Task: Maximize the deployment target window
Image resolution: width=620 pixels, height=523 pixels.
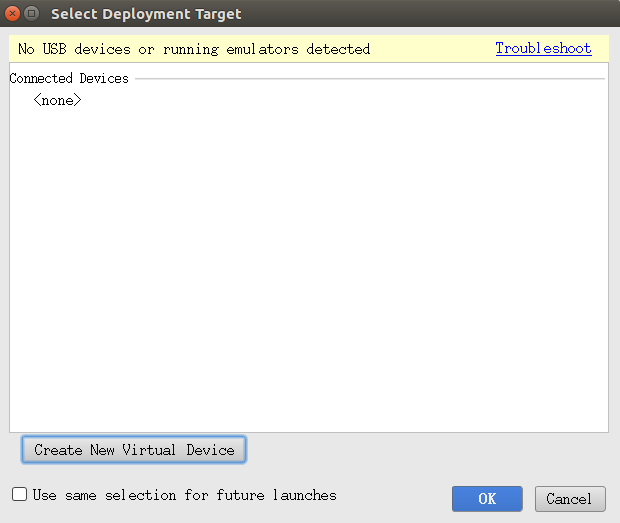Action: point(32,14)
